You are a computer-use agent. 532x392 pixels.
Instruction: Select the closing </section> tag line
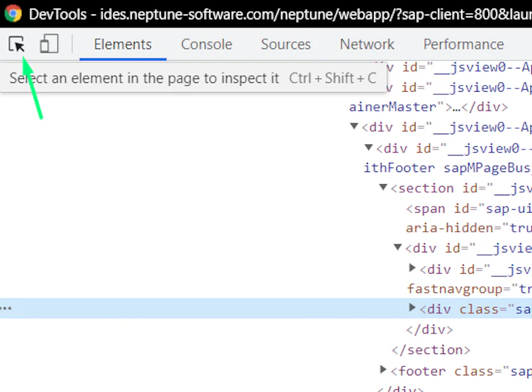pyautogui.click(x=431, y=349)
